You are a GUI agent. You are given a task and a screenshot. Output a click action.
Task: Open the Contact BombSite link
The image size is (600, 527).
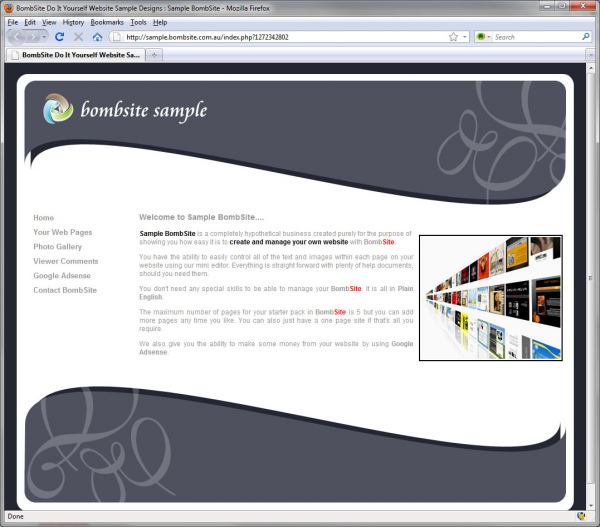(x=65, y=290)
